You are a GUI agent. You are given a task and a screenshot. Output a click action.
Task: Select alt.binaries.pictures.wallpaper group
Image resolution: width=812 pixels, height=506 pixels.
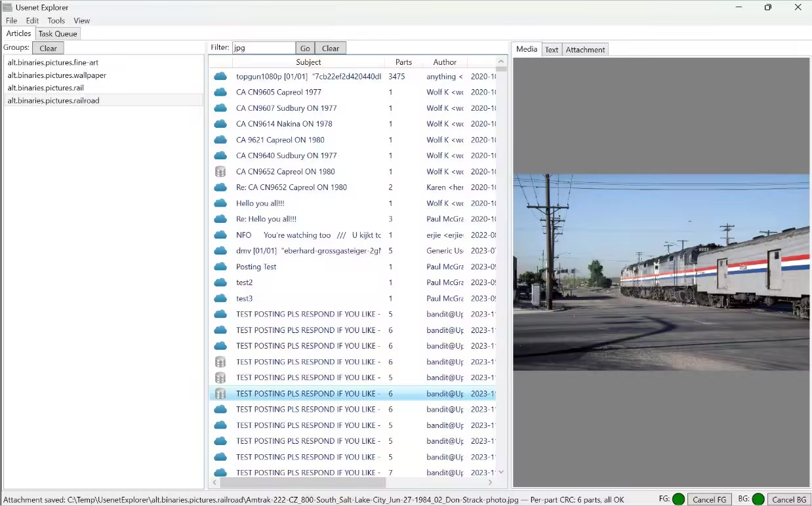pos(57,75)
